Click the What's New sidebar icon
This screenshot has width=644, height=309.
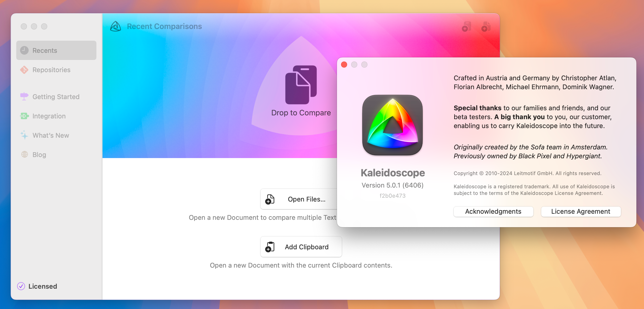pos(24,135)
